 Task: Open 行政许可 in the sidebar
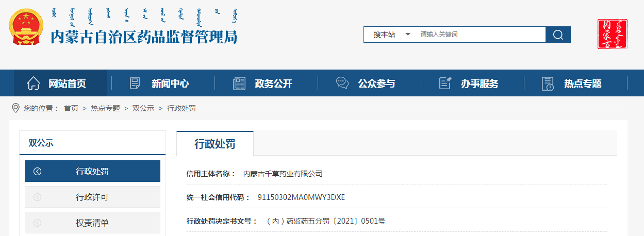pos(92,197)
